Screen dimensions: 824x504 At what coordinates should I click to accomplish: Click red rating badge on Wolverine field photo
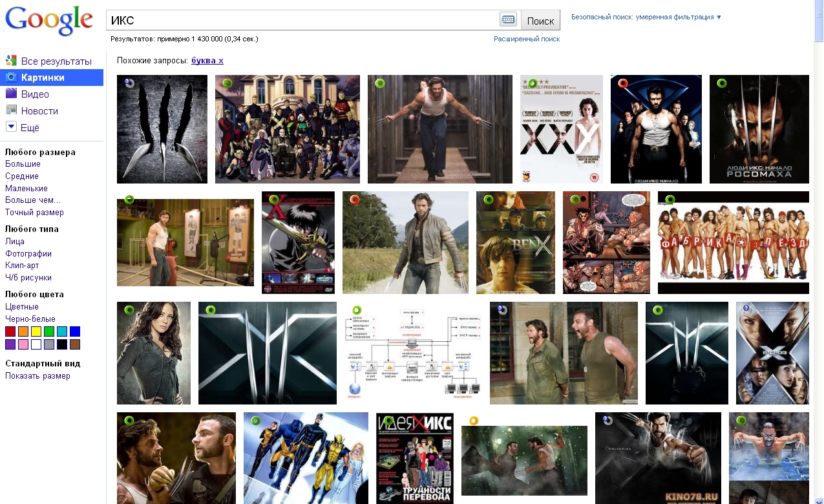355,200
